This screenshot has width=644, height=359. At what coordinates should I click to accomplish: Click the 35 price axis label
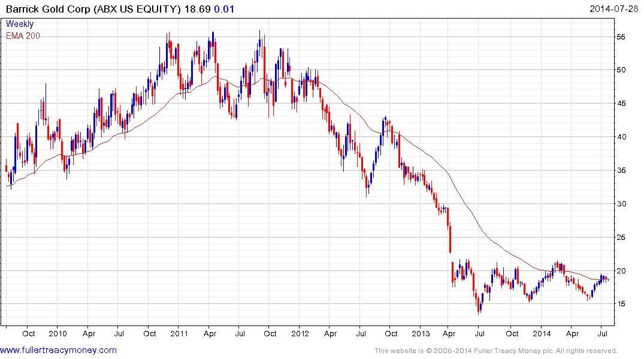click(x=621, y=171)
